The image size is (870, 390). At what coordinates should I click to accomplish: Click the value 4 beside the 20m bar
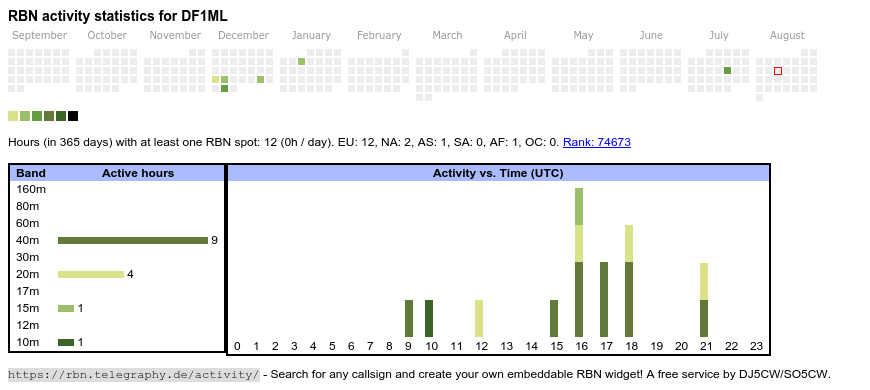[130, 274]
